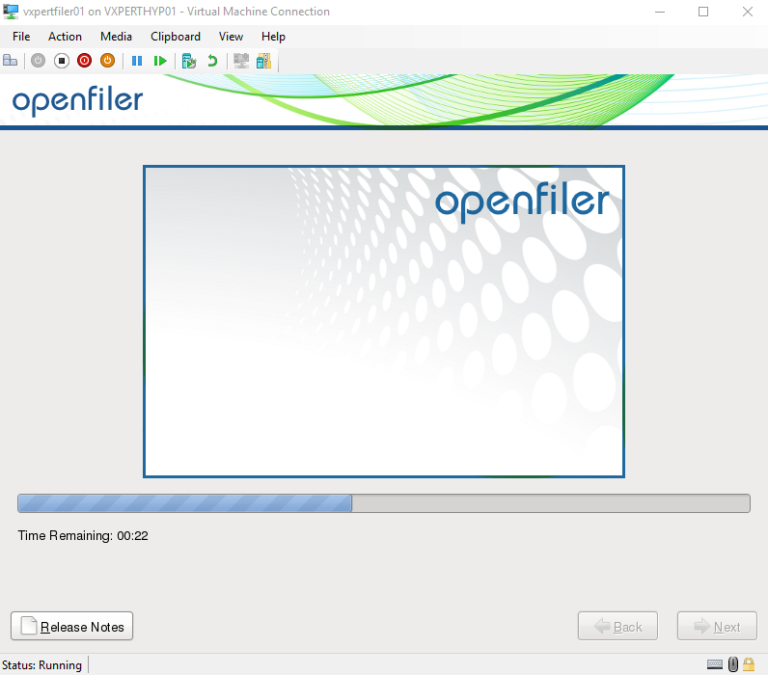Click the Reset (green play-pause) icon

point(160,61)
